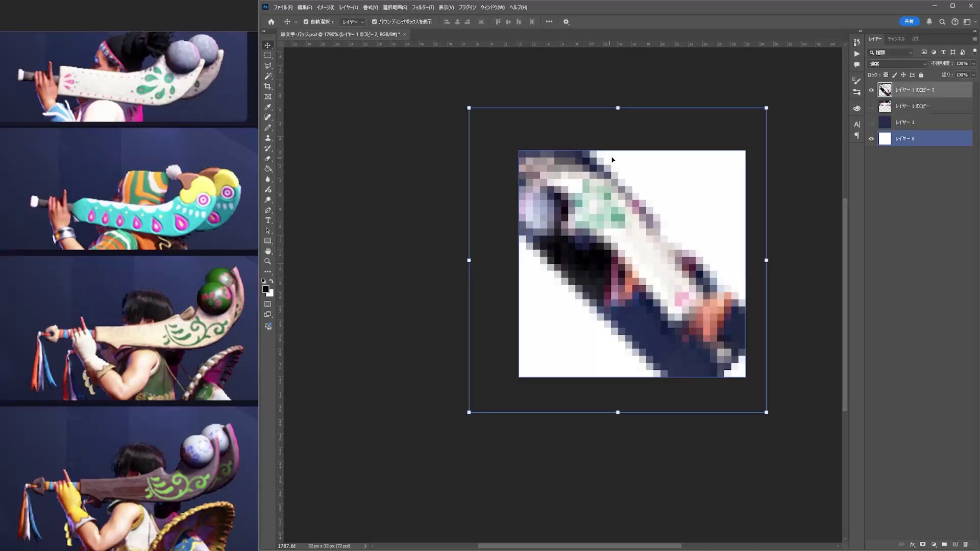The image size is (980, 551).
Task: Open the Character panel icon
Action: coord(856,124)
